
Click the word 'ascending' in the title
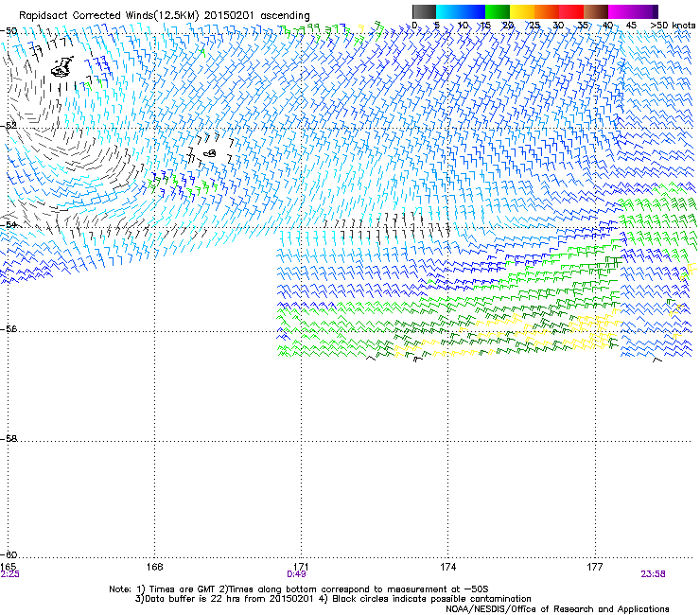pyautogui.click(x=285, y=16)
